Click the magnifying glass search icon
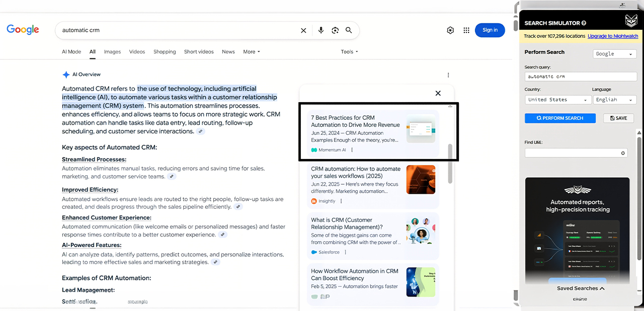 coord(349,31)
